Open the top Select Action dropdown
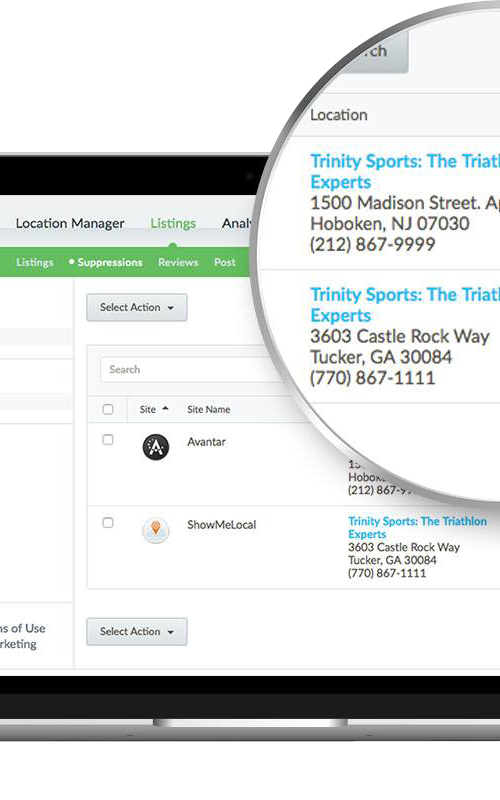500x800 pixels. pyautogui.click(x=137, y=307)
